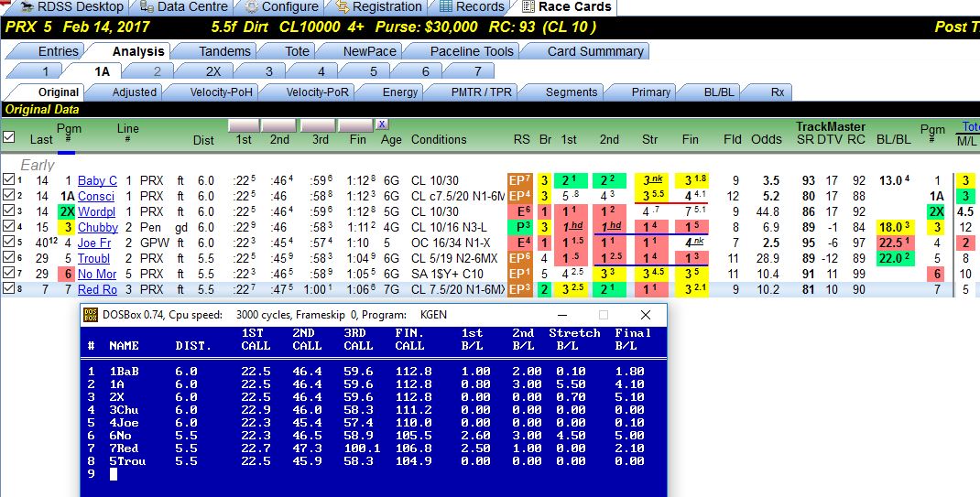Select race tab 2X

click(213, 71)
